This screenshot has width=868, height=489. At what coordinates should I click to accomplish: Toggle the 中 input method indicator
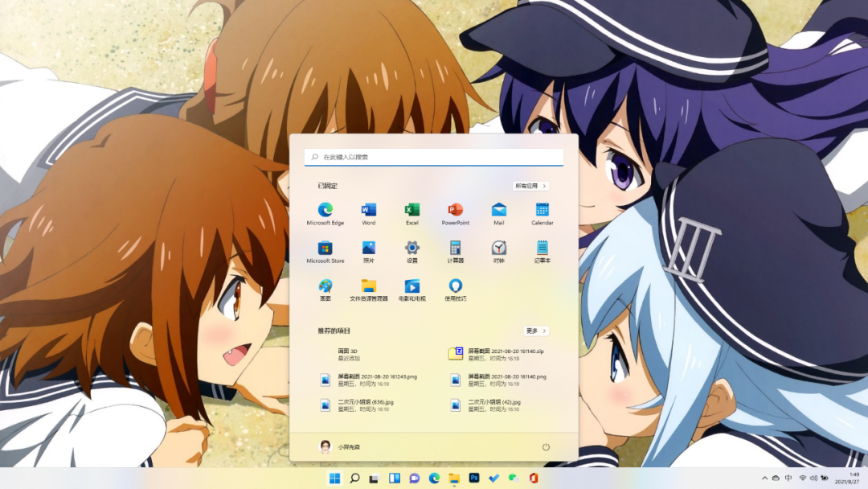click(788, 479)
